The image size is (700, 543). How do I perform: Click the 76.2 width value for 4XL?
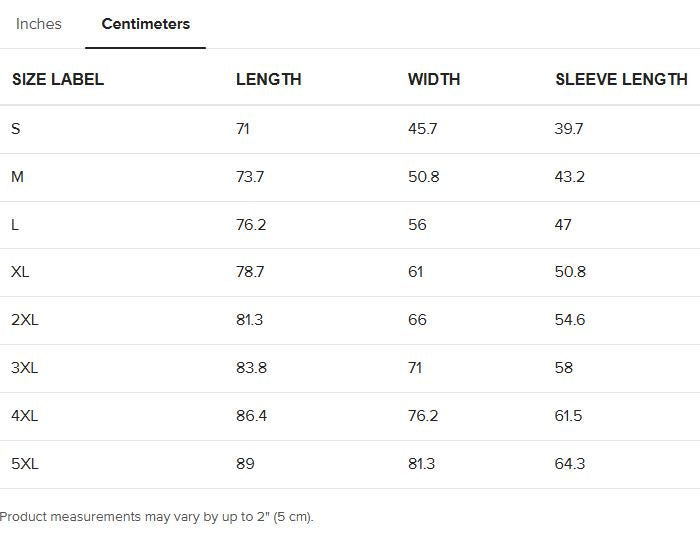click(x=422, y=416)
